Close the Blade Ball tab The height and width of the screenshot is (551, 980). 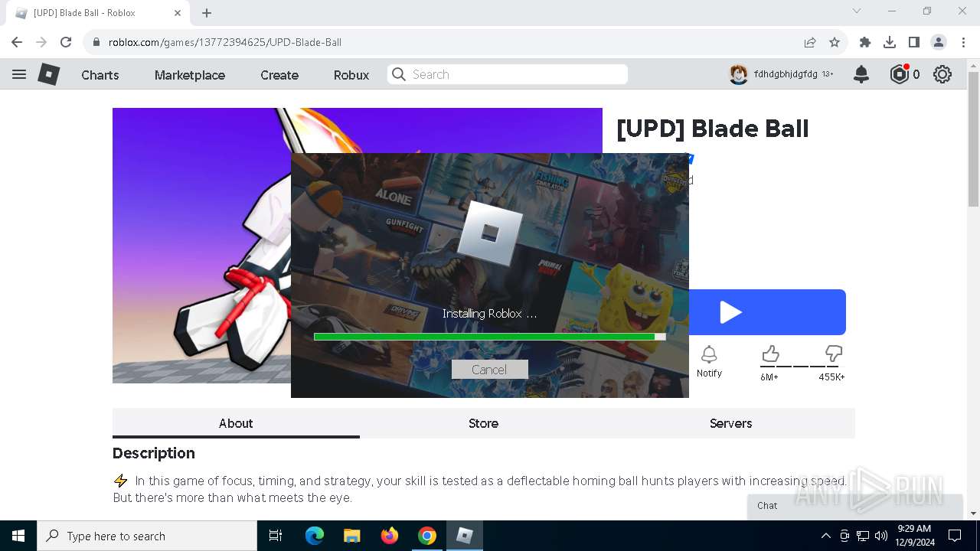pyautogui.click(x=178, y=13)
